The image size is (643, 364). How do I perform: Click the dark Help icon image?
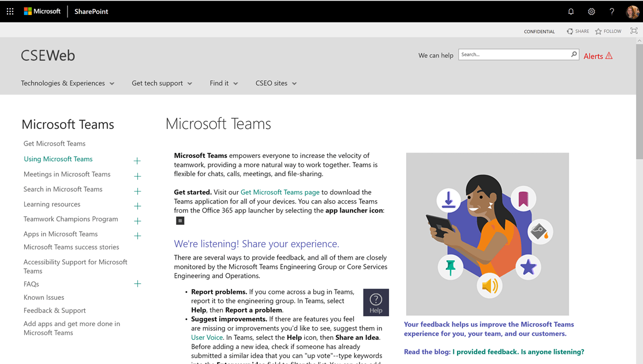click(x=376, y=302)
